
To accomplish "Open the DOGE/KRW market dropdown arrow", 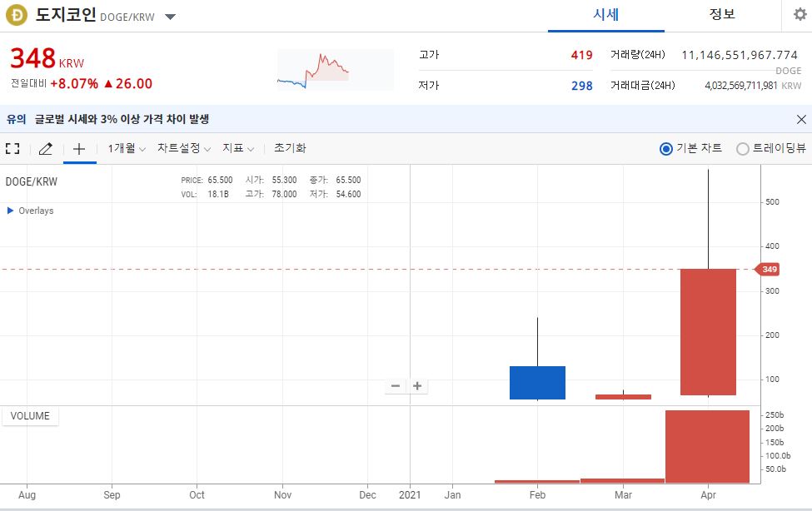I will point(171,17).
